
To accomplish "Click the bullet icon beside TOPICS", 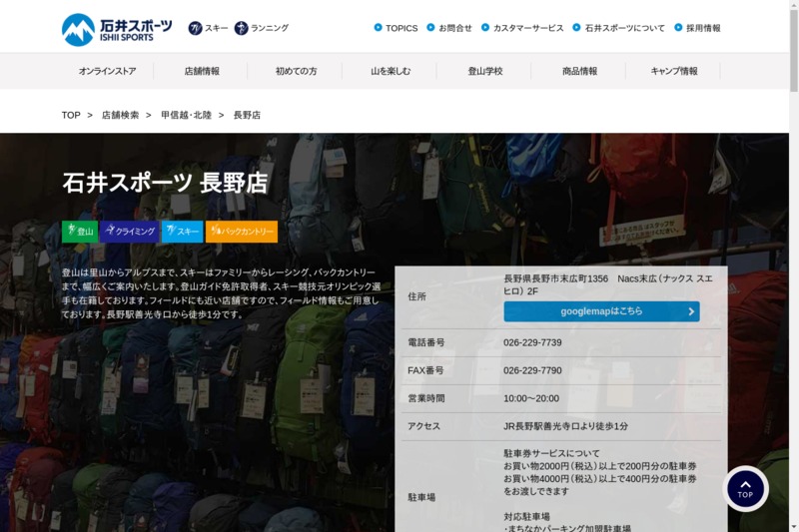I will [x=378, y=28].
